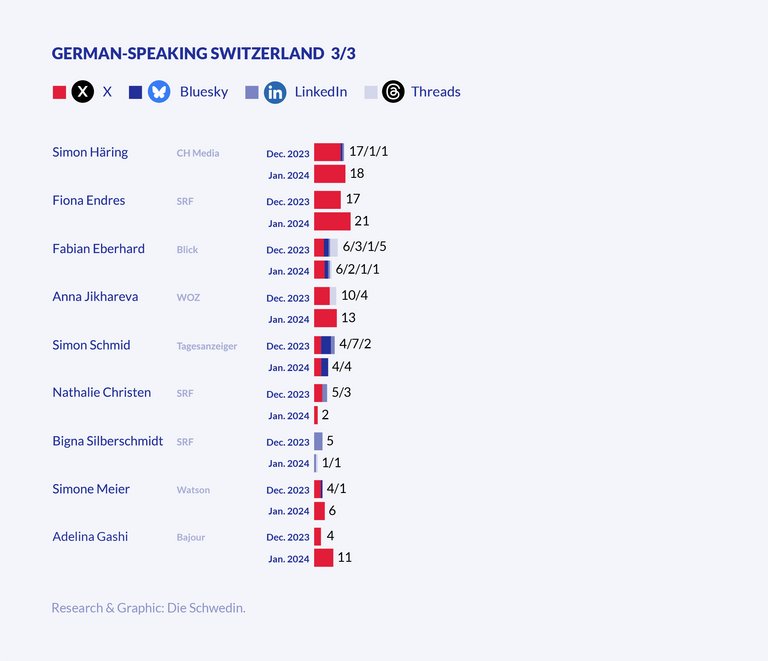Click the X platform logo icon
The image size is (768, 661).
point(83,92)
